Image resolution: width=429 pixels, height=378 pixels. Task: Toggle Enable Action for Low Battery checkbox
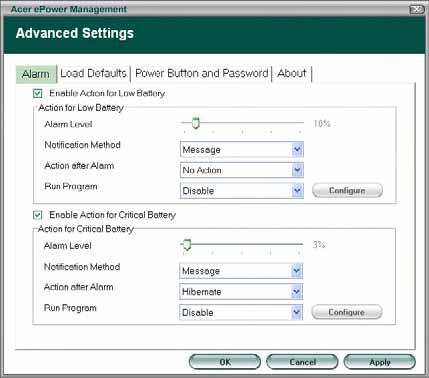pyautogui.click(x=38, y=93)
